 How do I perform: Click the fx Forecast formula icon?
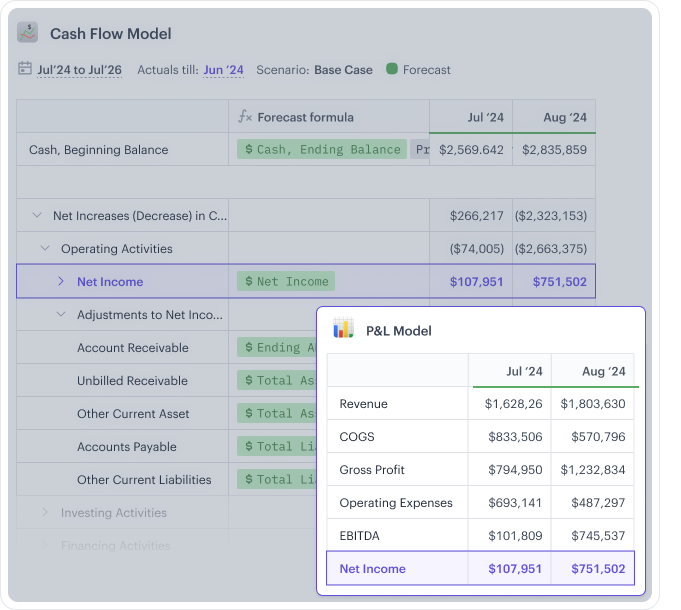tap(245, 116)
